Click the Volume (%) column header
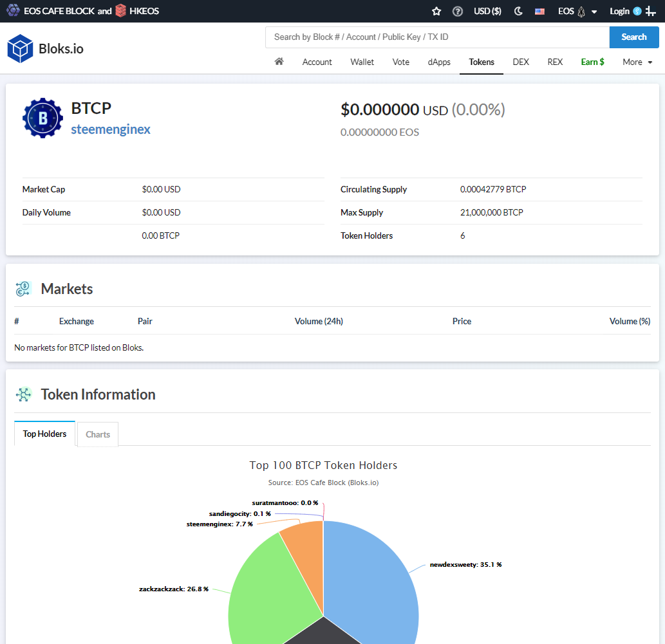Image resolution: width=665 pixels, height=644 pixels. point(630,322)
